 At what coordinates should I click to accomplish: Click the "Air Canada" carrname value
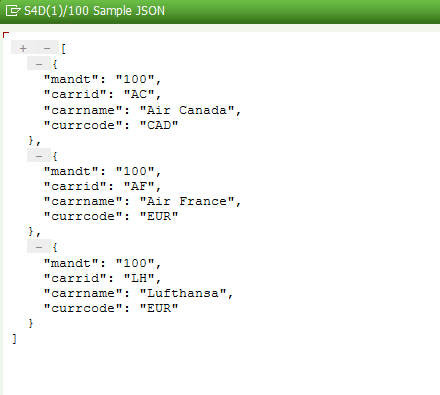pyautogui.click(x=187, y=110)
